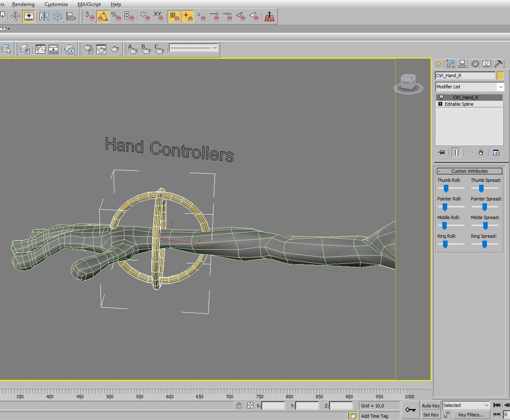The width and height of the screenshot is (510, 420).
Task: Open Key Filters dialog
Action: coord(471,415)
